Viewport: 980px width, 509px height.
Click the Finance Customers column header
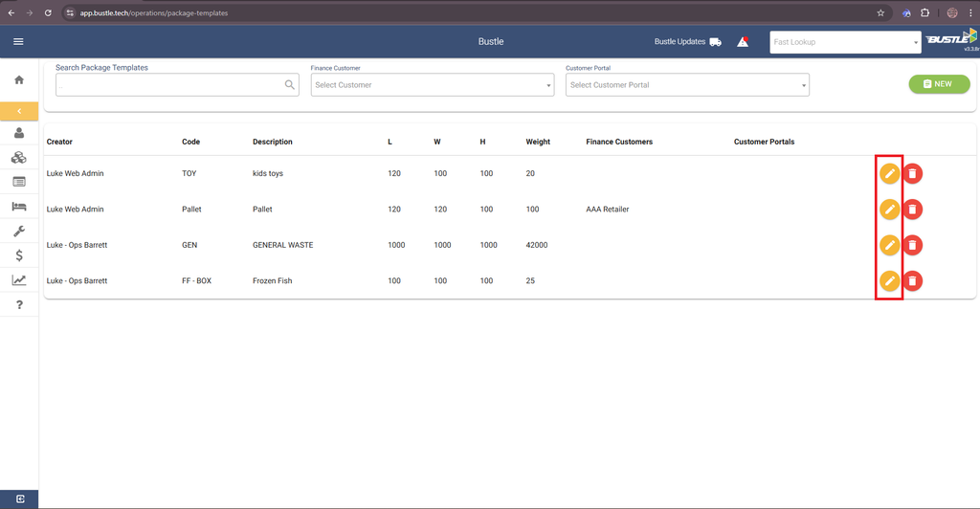click(x=619, y=142)
